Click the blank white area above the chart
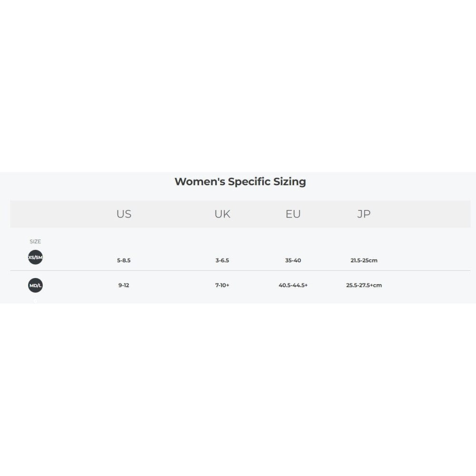Viewport: 476px width, 476px height. click(x=238, y=86)
